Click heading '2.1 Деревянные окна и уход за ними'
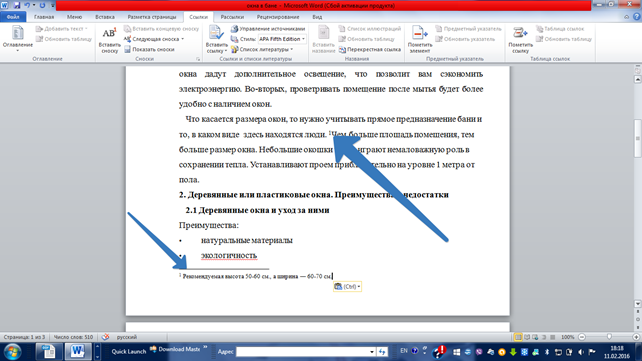 tap(257, 210)
